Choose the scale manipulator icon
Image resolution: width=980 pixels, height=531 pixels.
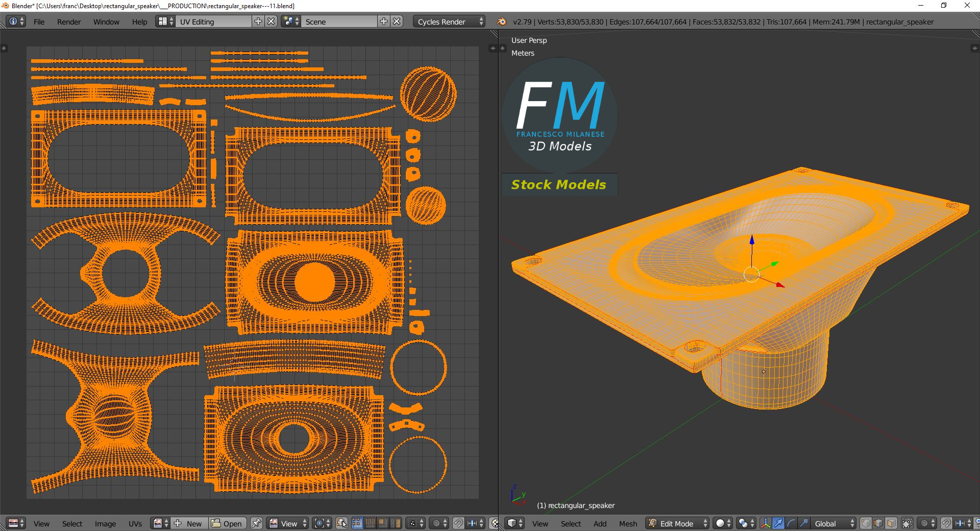click(x=803, y=523)
